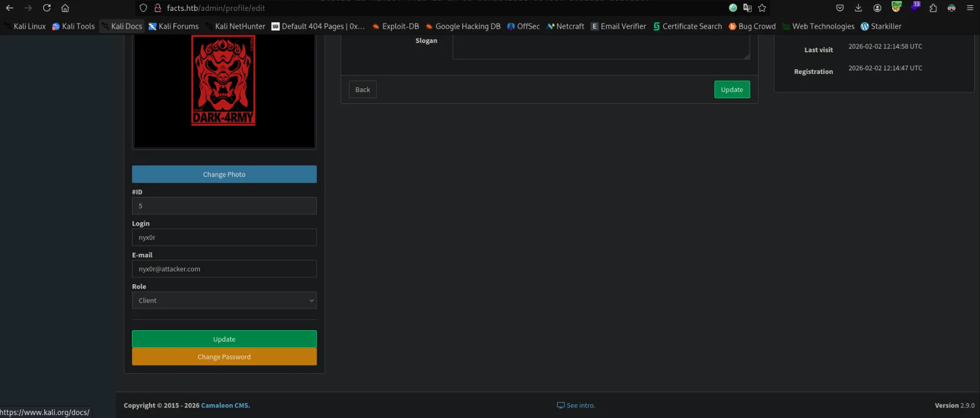Screen dimensions: 980x418
Task: Click the Slogan text area
Action: tap(601, 47)
